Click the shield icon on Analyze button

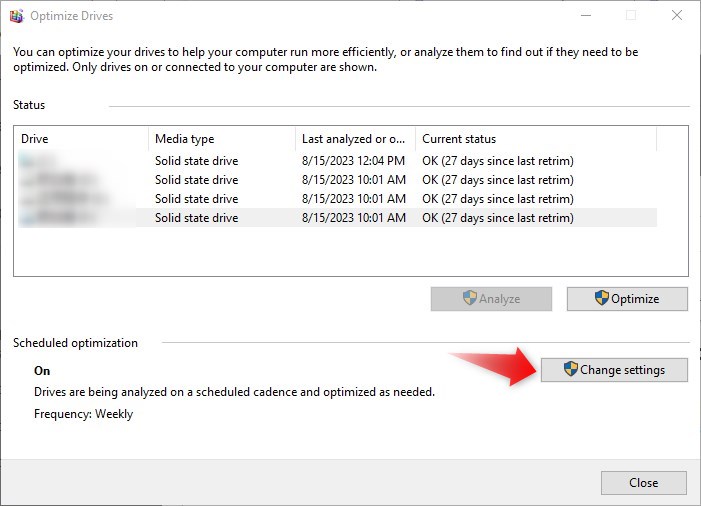coord(469,299)
